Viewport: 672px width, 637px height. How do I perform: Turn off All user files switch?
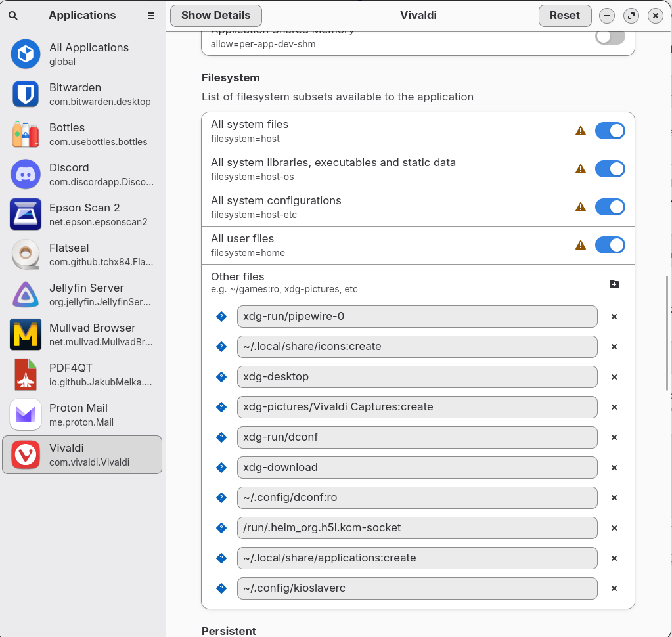point(610,245)
